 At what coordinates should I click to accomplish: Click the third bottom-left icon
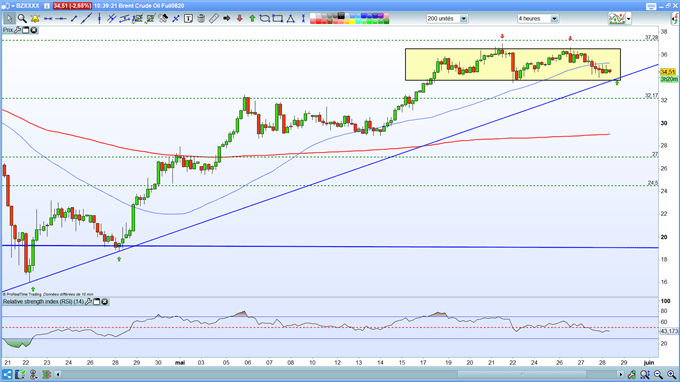point(33,374)
